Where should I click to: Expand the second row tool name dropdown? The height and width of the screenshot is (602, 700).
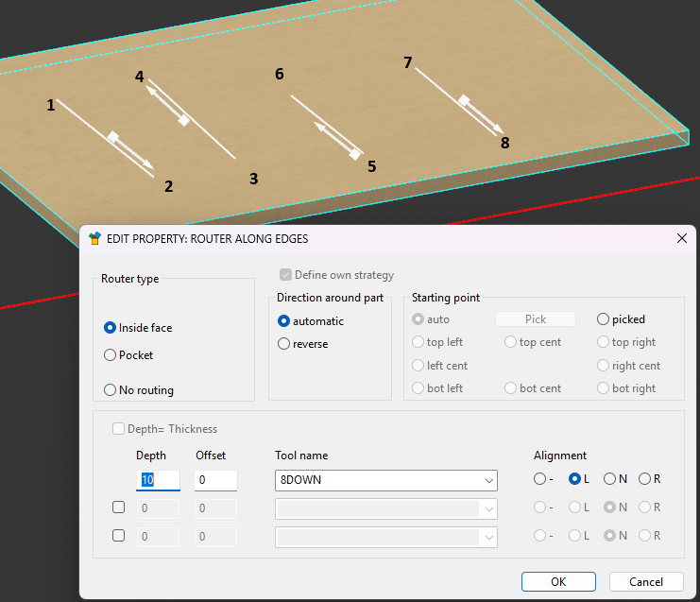click(x=487, y=508)
